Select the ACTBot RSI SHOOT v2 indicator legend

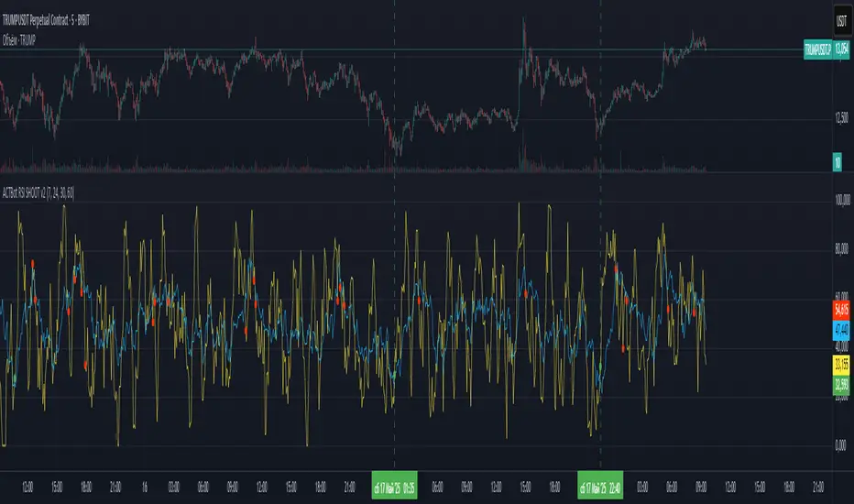[x=38, y=192]
